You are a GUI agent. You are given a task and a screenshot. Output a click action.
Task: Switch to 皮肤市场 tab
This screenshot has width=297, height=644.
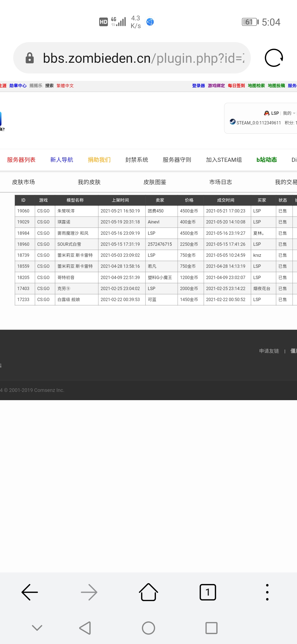(23, 182)
